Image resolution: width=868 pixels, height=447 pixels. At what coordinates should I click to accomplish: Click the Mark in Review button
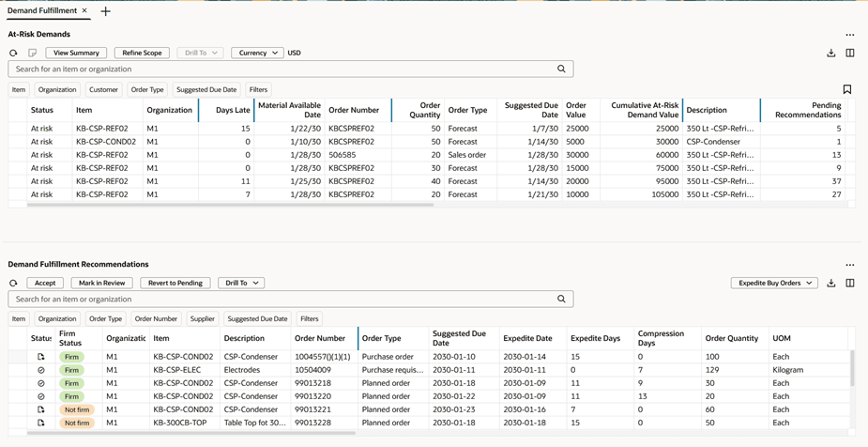(x=102, y=283)
